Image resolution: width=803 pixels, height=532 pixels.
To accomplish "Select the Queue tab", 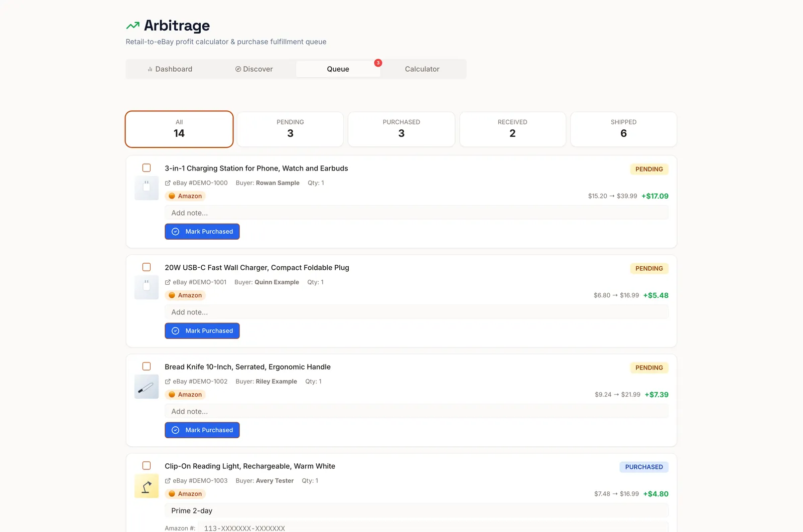I will click(x=338, y=69).
